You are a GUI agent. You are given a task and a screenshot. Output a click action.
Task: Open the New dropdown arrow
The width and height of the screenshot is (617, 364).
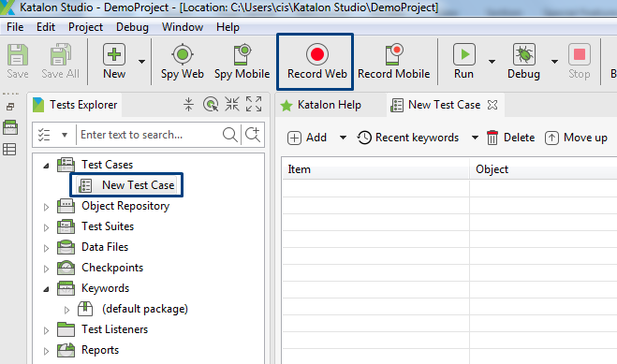[141, 62]
